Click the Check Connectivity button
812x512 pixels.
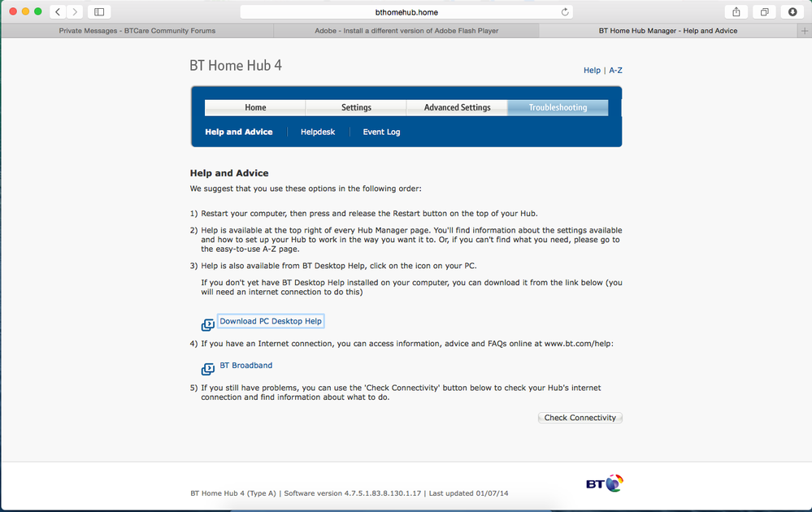pyautogui.click(x=580, y=418)
